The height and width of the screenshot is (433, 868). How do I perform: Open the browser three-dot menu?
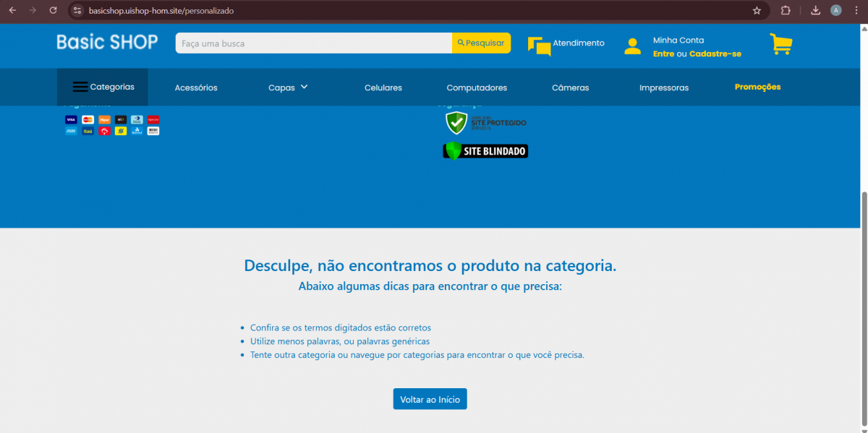(856, 11)
